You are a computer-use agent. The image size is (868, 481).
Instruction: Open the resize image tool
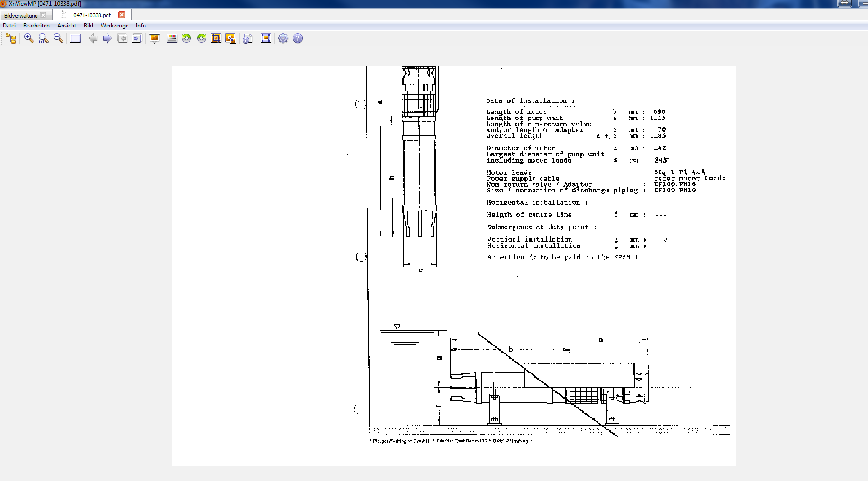tap(231, 38)
